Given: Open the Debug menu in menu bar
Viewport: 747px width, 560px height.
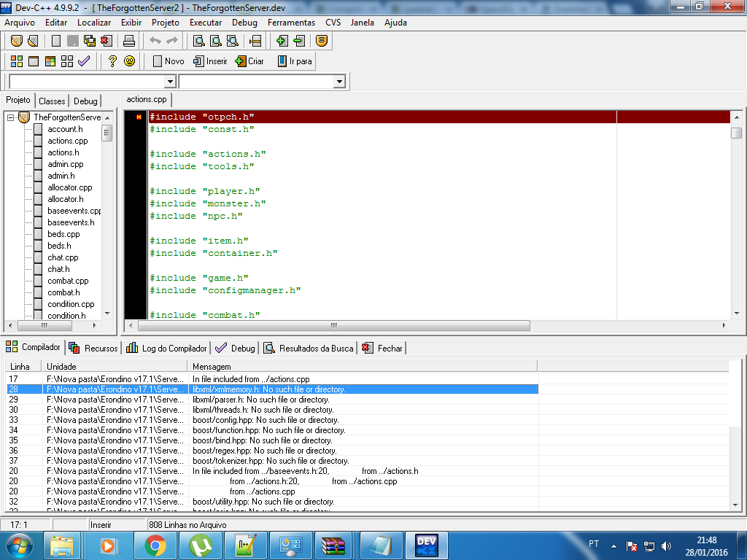Looking at the screenshot, I should (244, 23).
